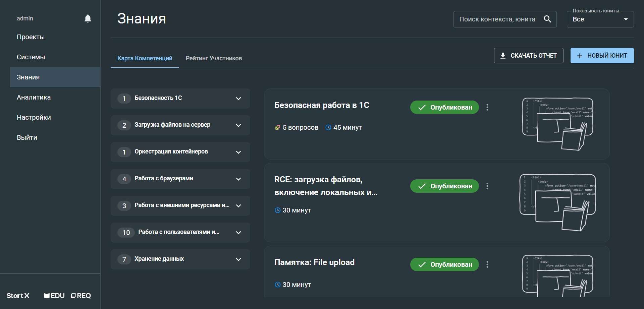
Task: Click the notification bell icon
Action: click(x=88, y=18)
